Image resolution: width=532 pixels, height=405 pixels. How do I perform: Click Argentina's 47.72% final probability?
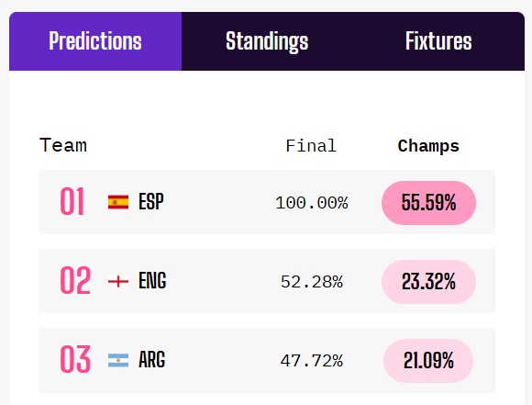click(x=312, y=361)
